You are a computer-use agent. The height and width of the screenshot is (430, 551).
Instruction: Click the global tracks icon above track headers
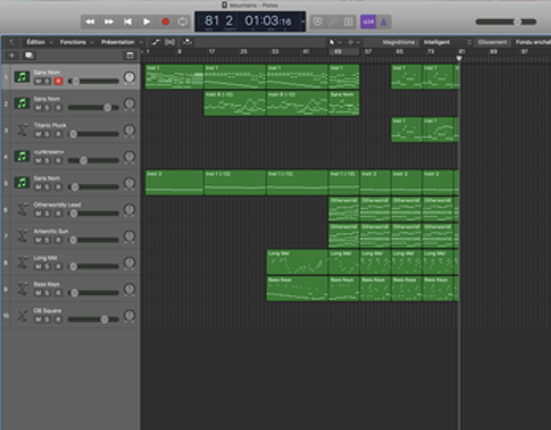pos(130,55)
